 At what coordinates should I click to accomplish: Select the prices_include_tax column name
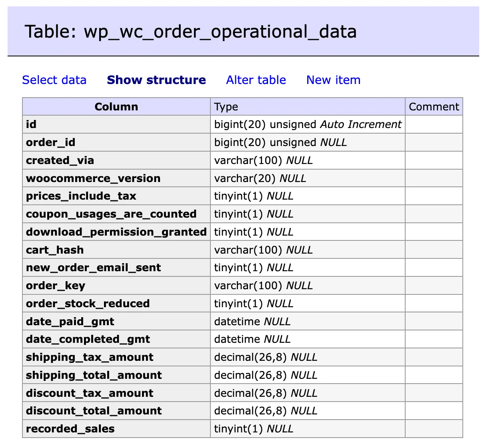click(81, 196)
